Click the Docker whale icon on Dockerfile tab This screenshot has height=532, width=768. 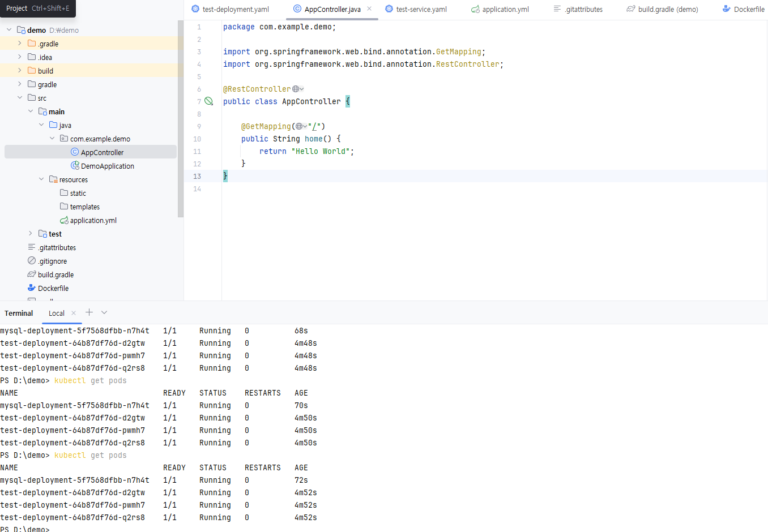pyautogui.click(x=727, y=8)
